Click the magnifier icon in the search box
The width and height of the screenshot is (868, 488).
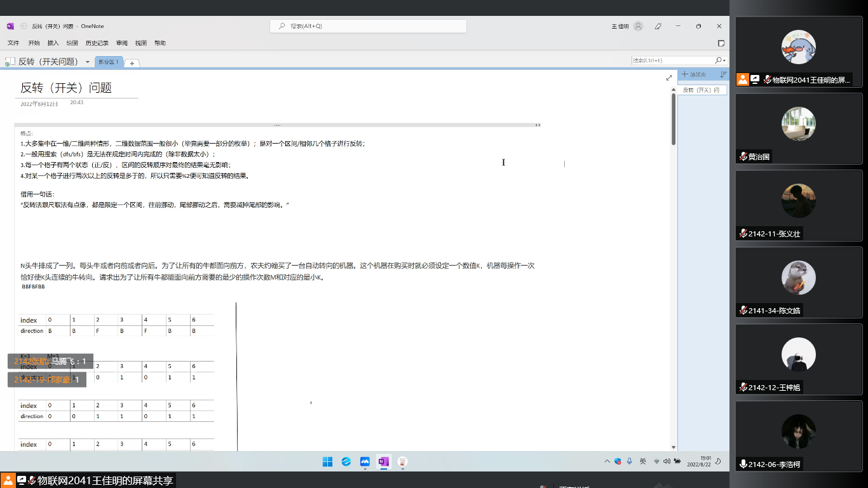tap(718, 60)
